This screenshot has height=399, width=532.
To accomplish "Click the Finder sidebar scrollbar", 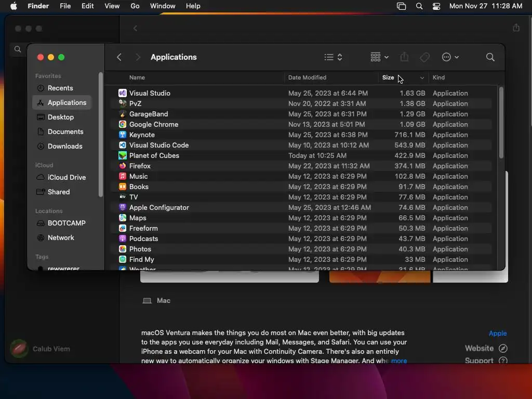I will coord(100,135).
